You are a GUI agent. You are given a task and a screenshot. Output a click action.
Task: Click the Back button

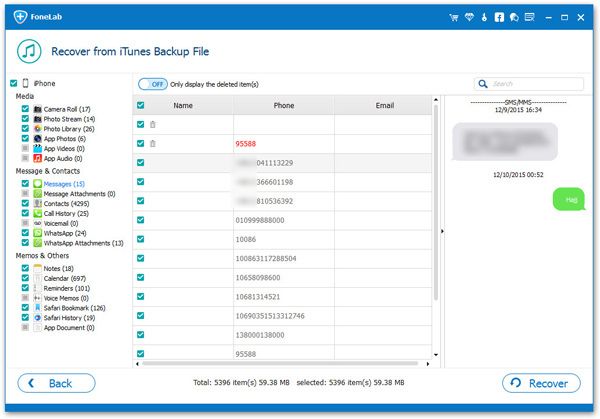[x=56, y=383]
